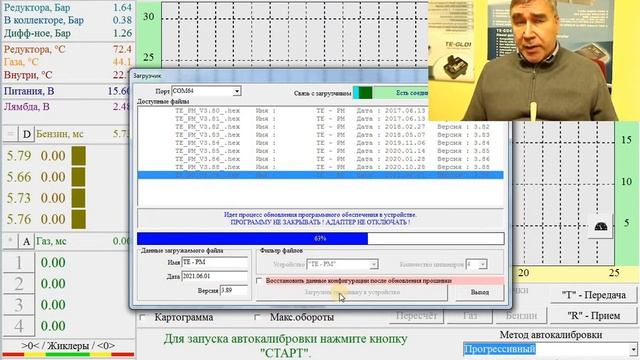The image size is (640, 360).
Task: Click the Газ, мс label
Action: click(51, 241)
